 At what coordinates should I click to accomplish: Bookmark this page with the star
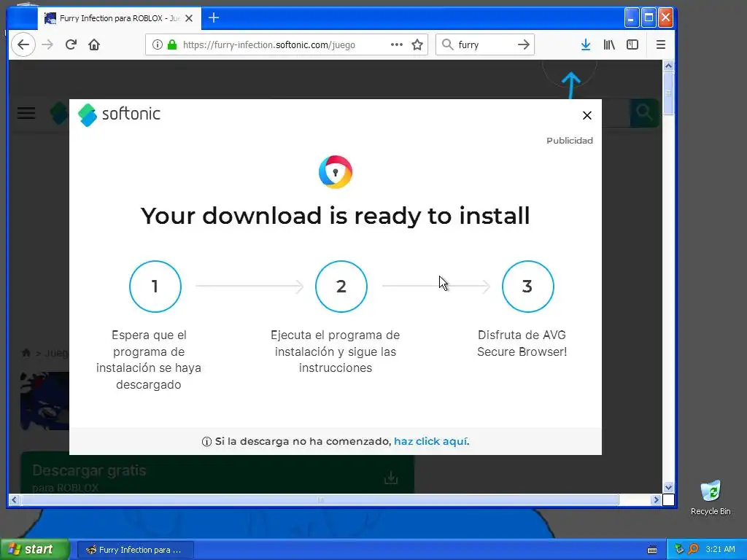(417, 44)
